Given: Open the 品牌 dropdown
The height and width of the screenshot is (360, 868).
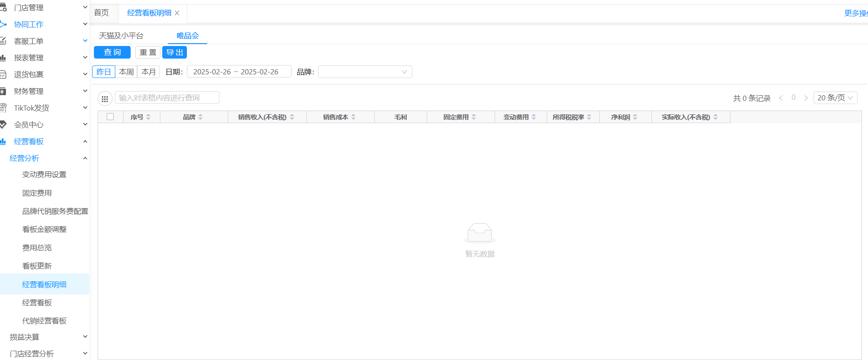Looking at the screenshot, I should pyautogui.click(x=364, y=72).
